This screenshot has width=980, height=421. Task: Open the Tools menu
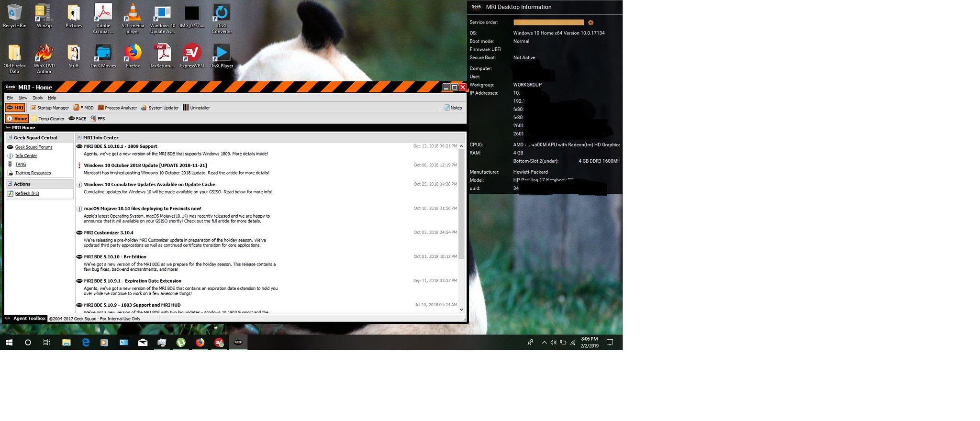37,98
